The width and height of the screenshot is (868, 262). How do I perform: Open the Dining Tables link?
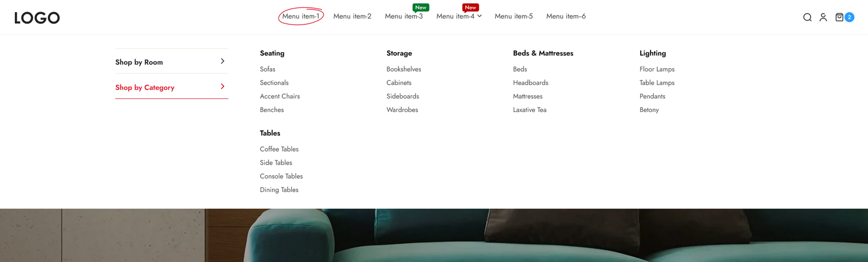[279, 190]
